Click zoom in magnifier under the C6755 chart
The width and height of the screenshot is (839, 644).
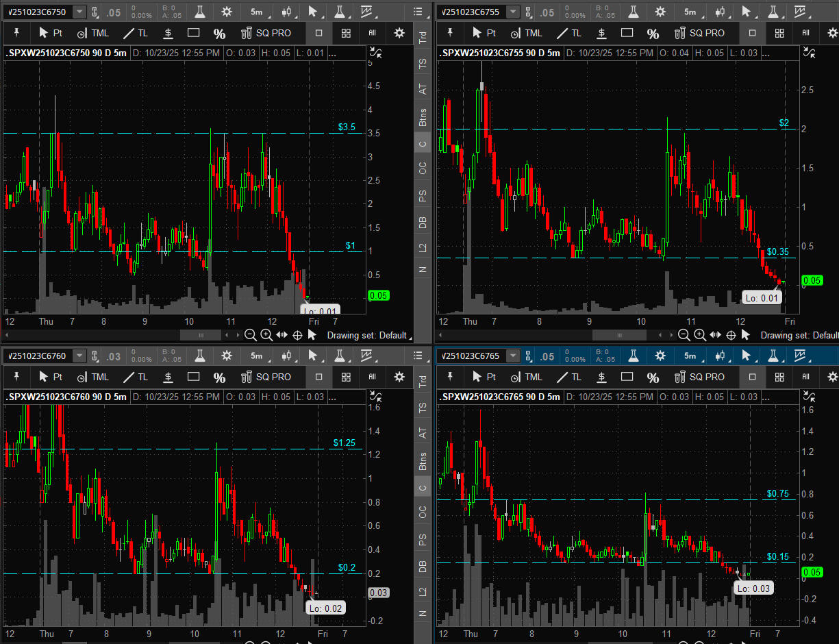point(699,335)
